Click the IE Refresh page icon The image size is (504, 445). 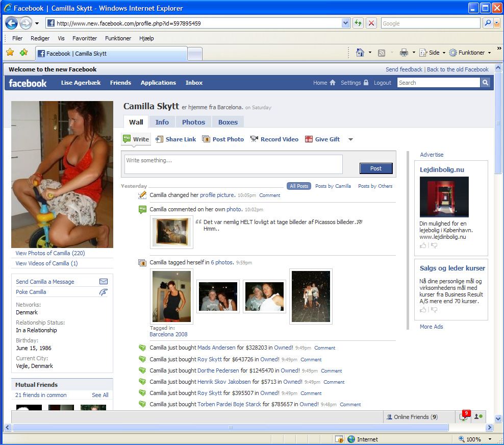pos(358,23)
